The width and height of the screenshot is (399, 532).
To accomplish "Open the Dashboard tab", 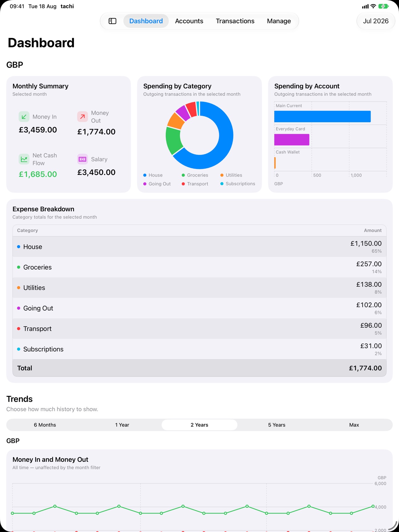I will click(146, 21).
